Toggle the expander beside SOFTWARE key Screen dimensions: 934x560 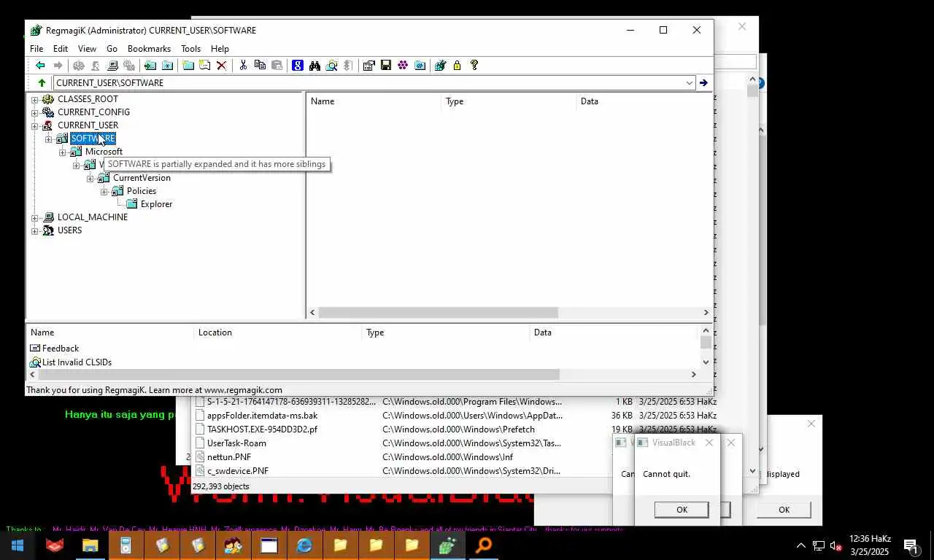point(48,139)
